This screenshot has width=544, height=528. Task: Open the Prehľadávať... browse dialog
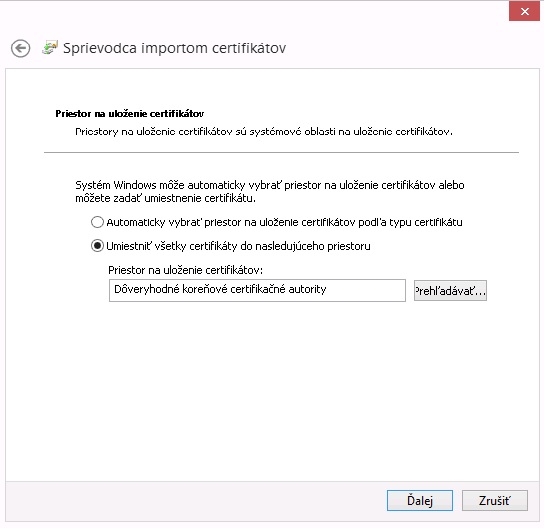click(450, 291)
